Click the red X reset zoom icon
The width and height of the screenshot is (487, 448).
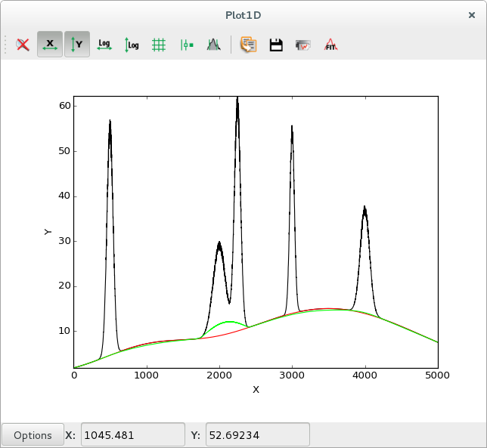(x=23, y=45)
